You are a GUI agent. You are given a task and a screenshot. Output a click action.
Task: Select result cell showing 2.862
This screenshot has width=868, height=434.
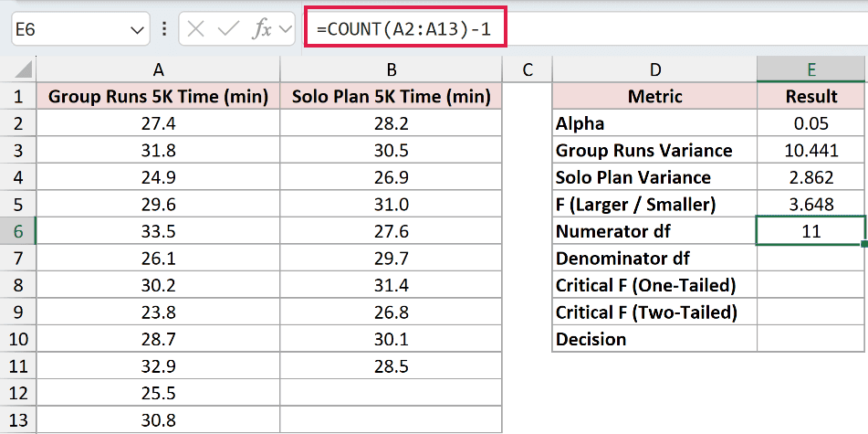tap(811, 177)
